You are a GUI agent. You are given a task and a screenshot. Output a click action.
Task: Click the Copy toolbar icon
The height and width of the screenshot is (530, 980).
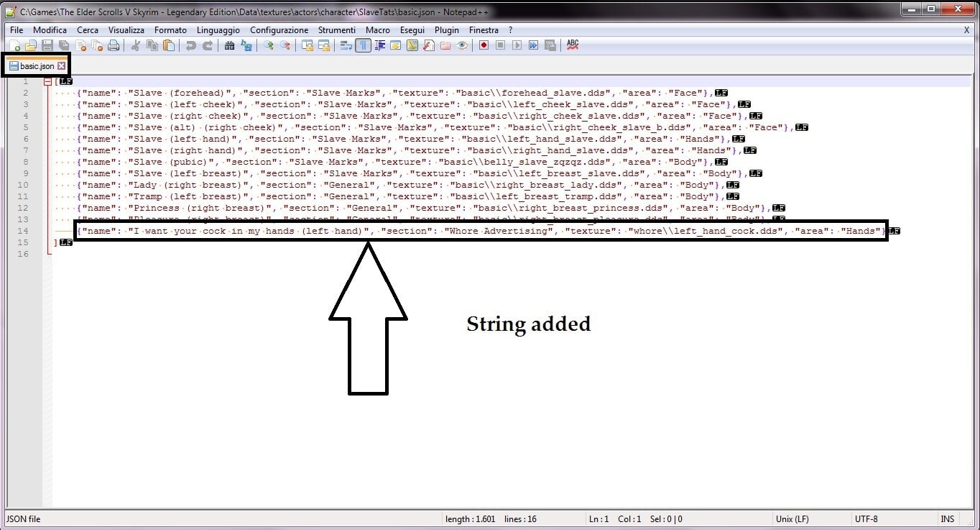[x=152, y=45]
